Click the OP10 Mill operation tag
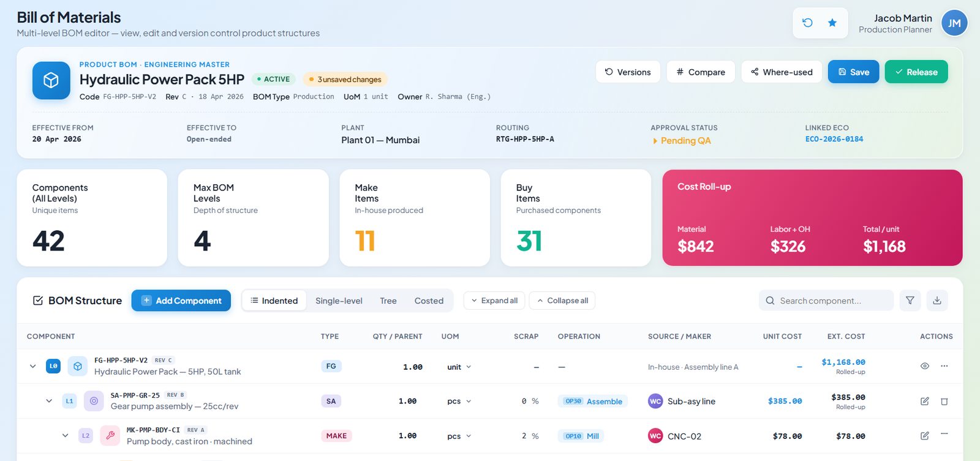Screen dimensions: 980x461 click(x=581, y=436)
